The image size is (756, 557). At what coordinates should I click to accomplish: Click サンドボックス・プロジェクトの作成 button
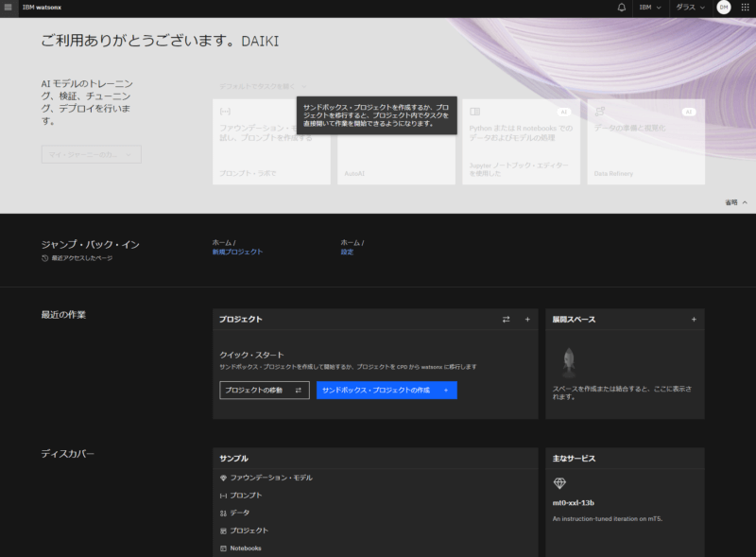coord(387,390)
